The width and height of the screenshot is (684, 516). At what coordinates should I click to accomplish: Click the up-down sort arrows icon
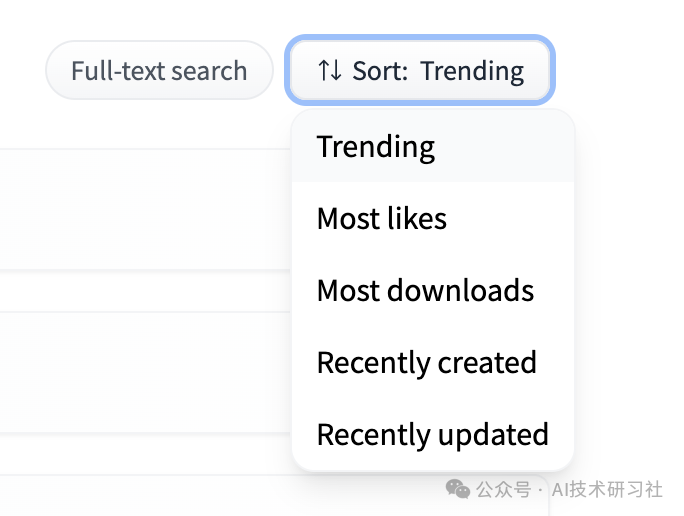[330, 71]
